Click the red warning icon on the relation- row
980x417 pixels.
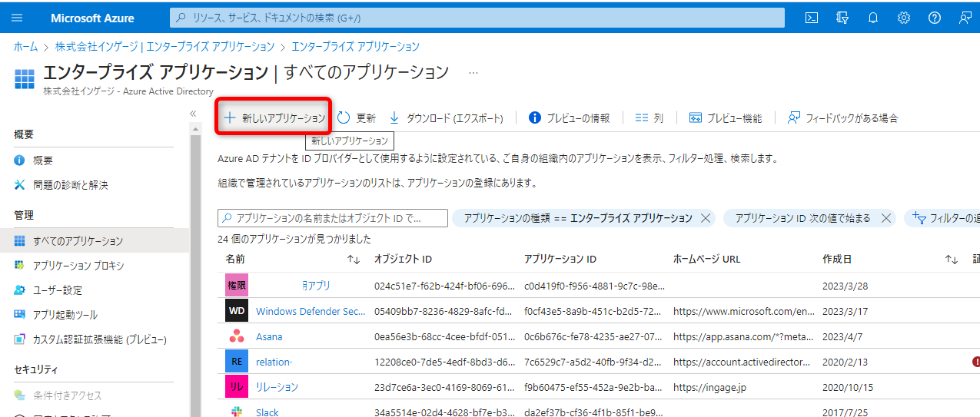pyautogui.click(x=976, y=362)
